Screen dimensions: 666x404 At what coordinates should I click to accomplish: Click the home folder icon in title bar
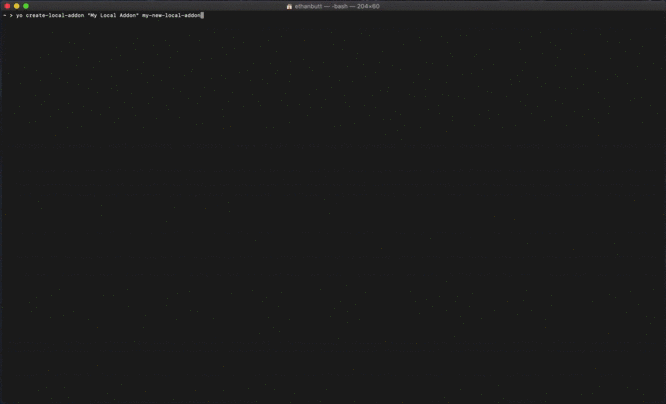click(x=289, y=6)
